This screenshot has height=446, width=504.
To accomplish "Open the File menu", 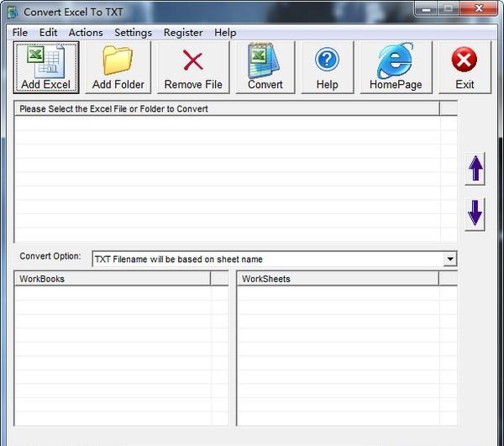I will [19, 33].
